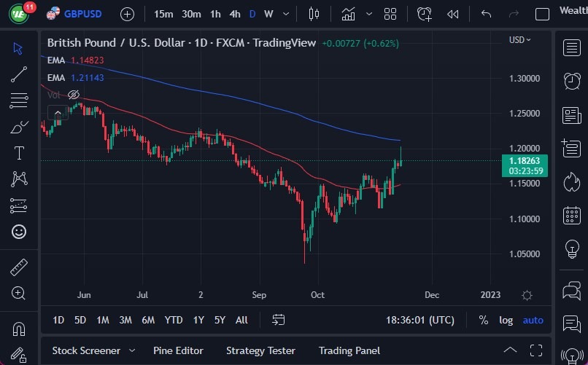The image size is (588, 365).
Task: Toggle auto scale mode
Action: tap(533, 320)
